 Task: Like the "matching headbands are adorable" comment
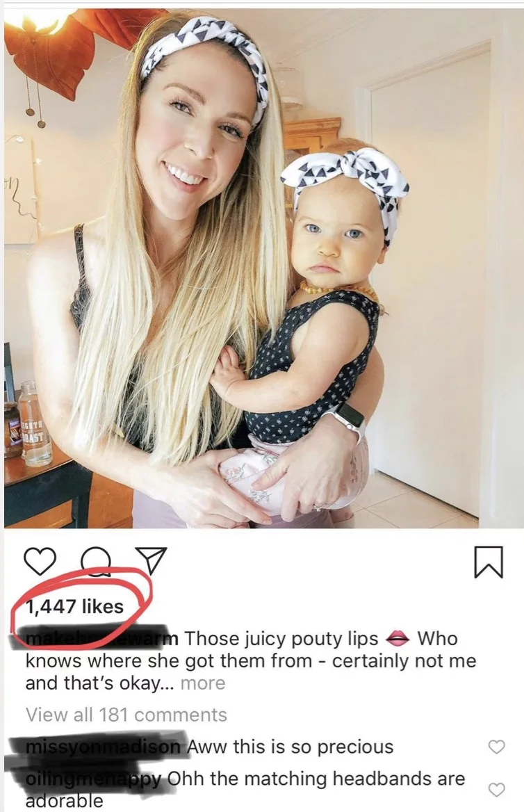coord(496,789)
